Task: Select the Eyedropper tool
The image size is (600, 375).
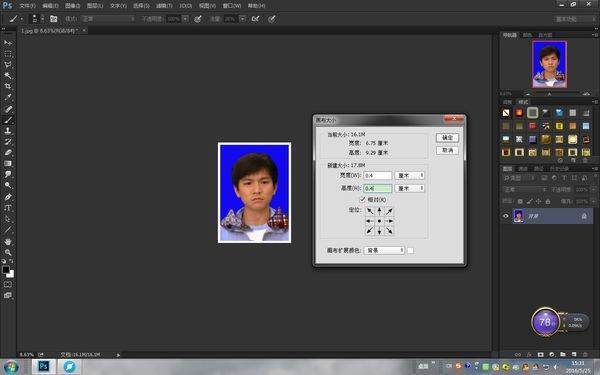Action: tap(8, 98)
